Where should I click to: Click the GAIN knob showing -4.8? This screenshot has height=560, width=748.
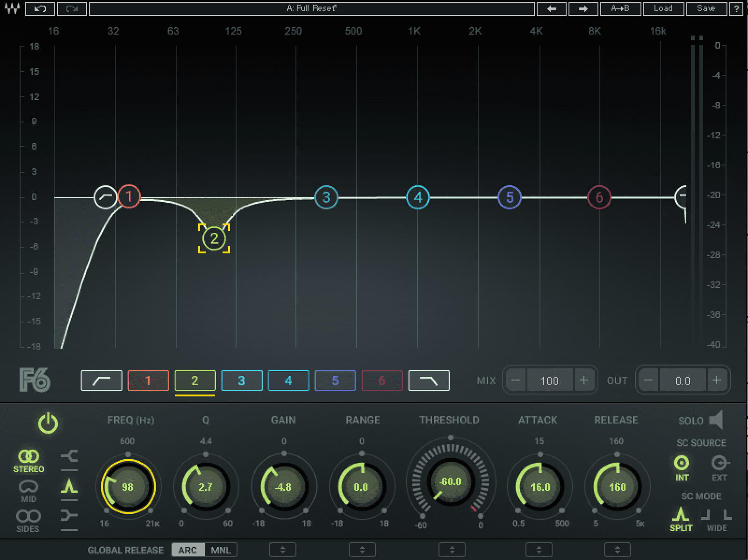[x=283, y=487]
